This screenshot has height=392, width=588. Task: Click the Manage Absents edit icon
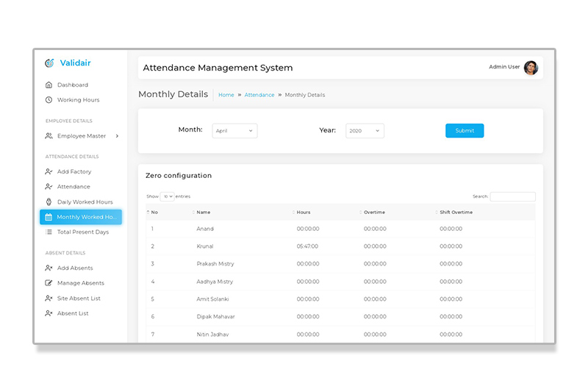pos(49,283)
